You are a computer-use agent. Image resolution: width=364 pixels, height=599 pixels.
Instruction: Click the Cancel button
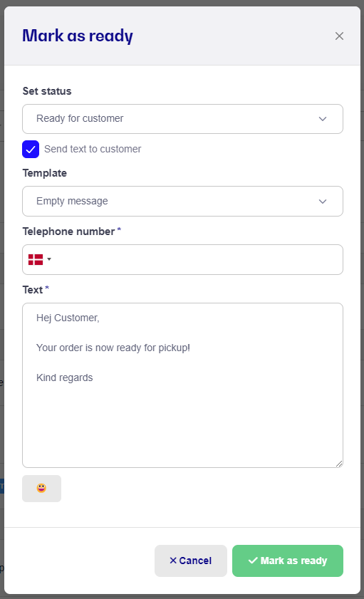click(x=191, y=561)
